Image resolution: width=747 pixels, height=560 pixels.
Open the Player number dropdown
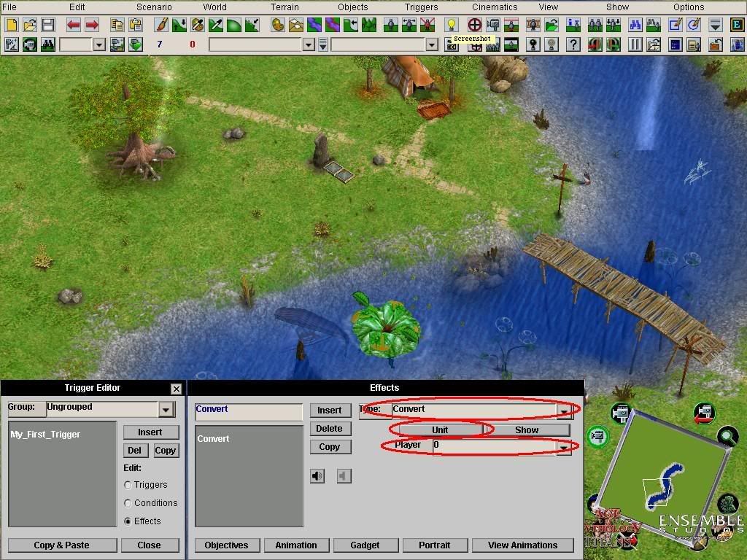564,446
